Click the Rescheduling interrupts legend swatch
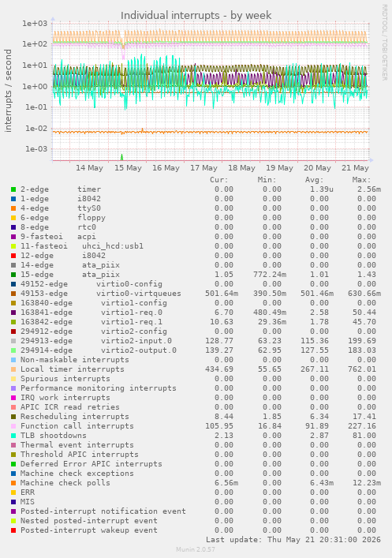Viewport: 392px width, 558px height. (13, 417)
